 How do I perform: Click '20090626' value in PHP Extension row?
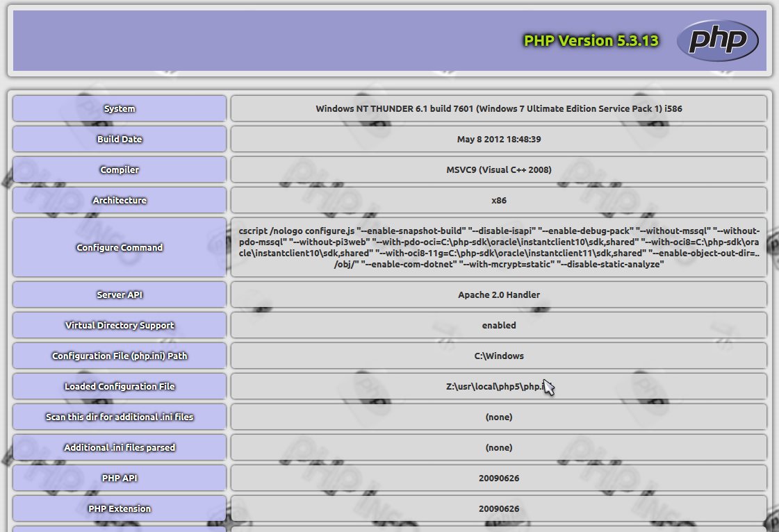point(499,508)
